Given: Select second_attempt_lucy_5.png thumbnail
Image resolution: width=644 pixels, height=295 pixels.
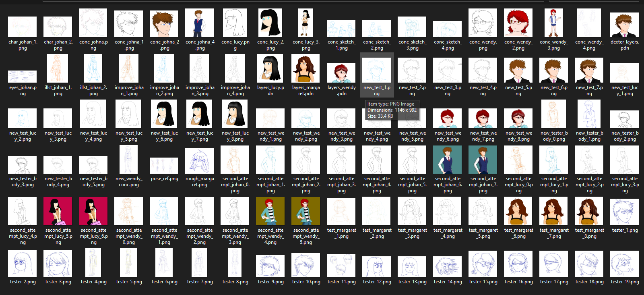Looking at the screenshot, I should [58, 211].
